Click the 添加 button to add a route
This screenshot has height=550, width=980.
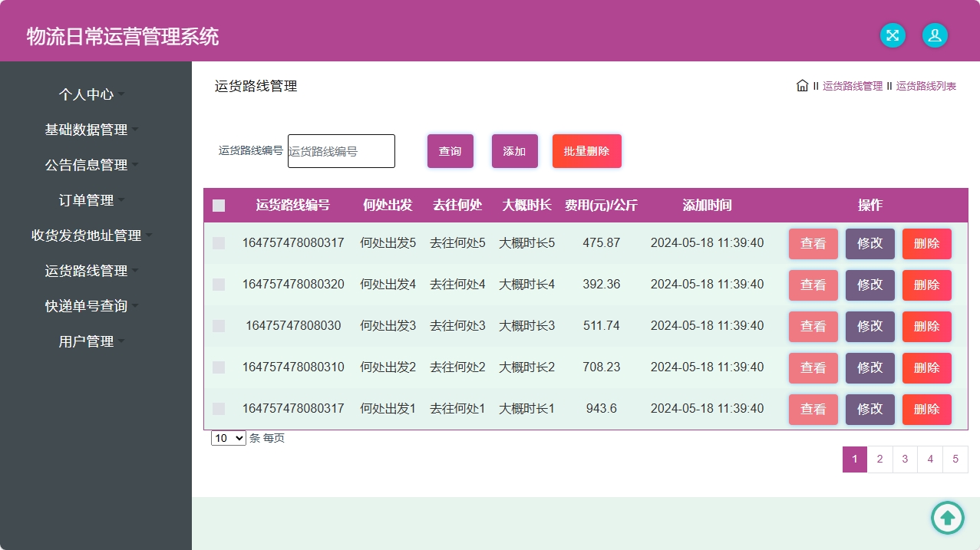tap(514, 151)
